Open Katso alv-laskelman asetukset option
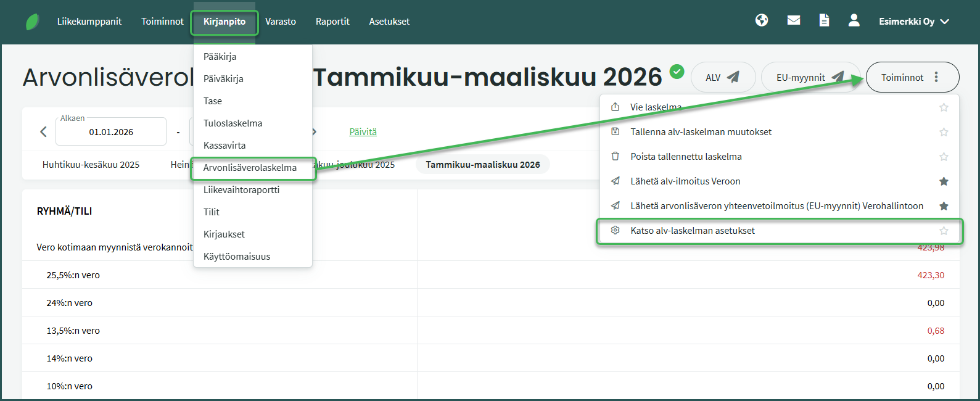The height and width of the screenshot is (401, 980). click(692, 231)
